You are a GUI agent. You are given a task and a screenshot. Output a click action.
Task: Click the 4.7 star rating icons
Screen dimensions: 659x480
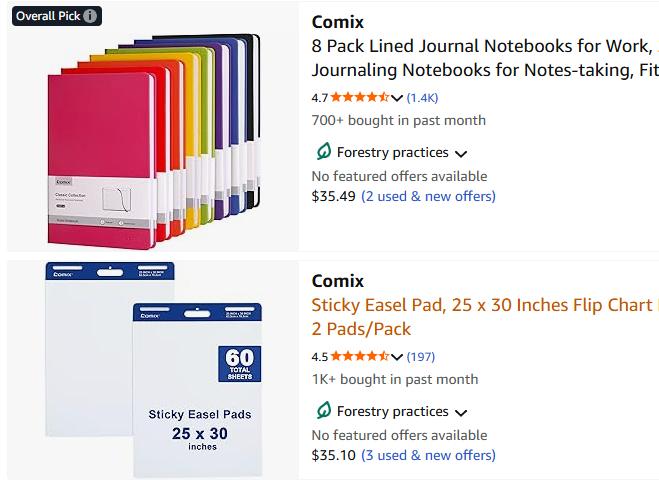[x=360, y=98]
